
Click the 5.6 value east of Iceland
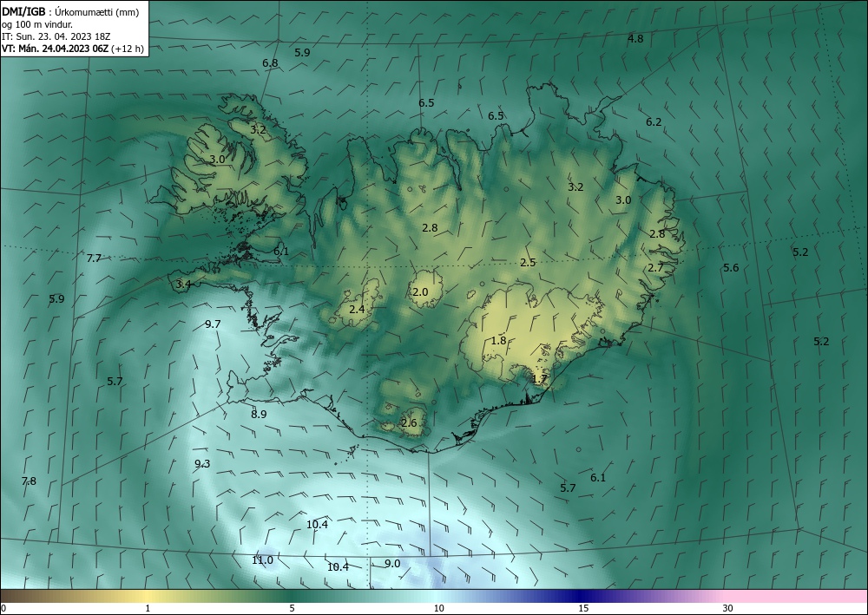(x=731, y=268)
